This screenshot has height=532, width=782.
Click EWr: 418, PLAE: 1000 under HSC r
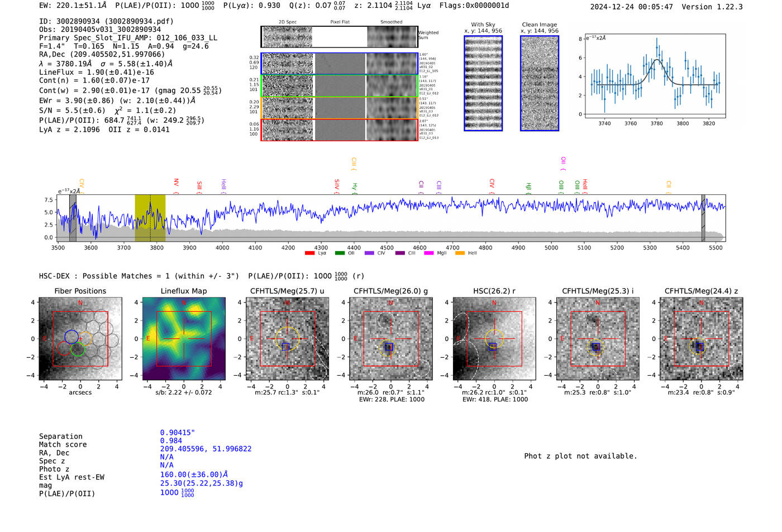(x=495, y=399)
